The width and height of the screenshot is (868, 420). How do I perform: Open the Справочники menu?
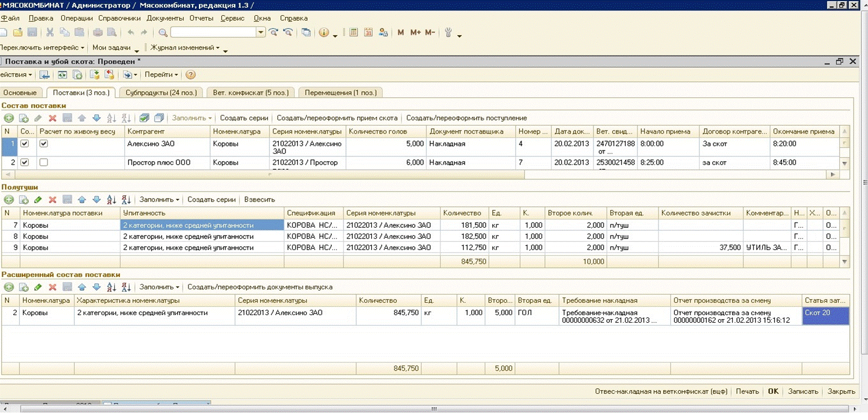tap(119, 18)
